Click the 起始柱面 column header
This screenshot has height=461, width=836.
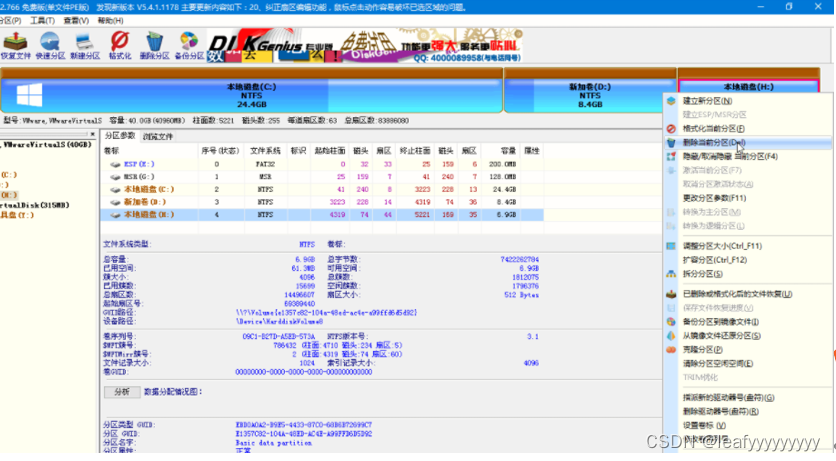tap(329, 151)
